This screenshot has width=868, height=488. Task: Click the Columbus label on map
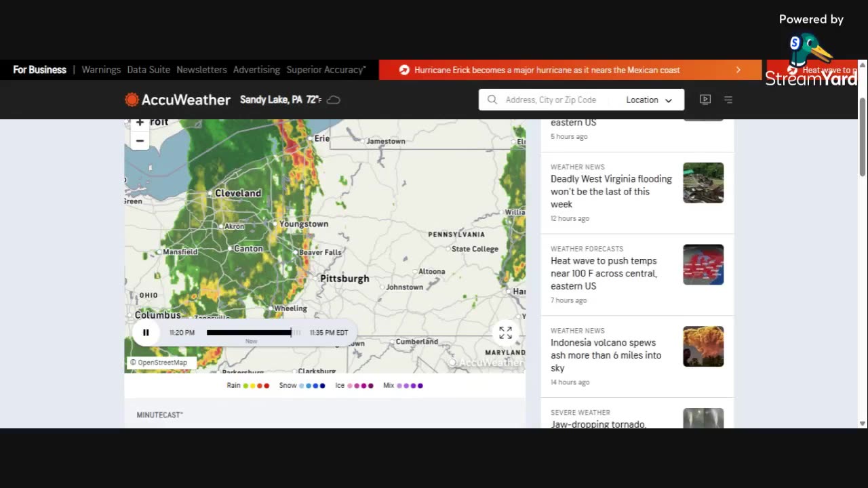[x=157, y=315]
